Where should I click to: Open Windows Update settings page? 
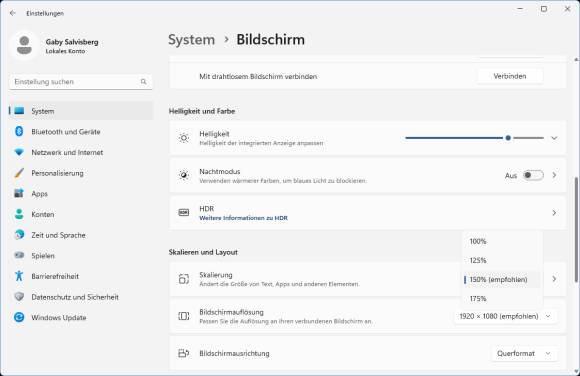pyautogui.click(x=81, y=318)
